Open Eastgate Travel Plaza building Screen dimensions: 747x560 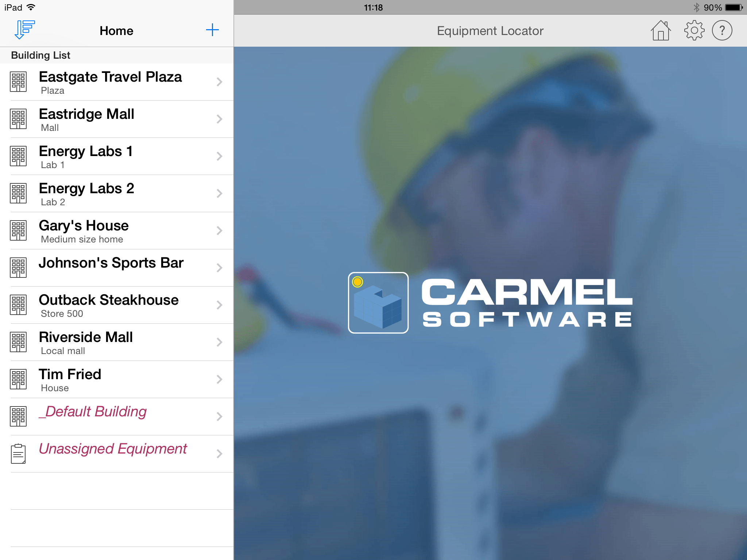tap(117, 82)
